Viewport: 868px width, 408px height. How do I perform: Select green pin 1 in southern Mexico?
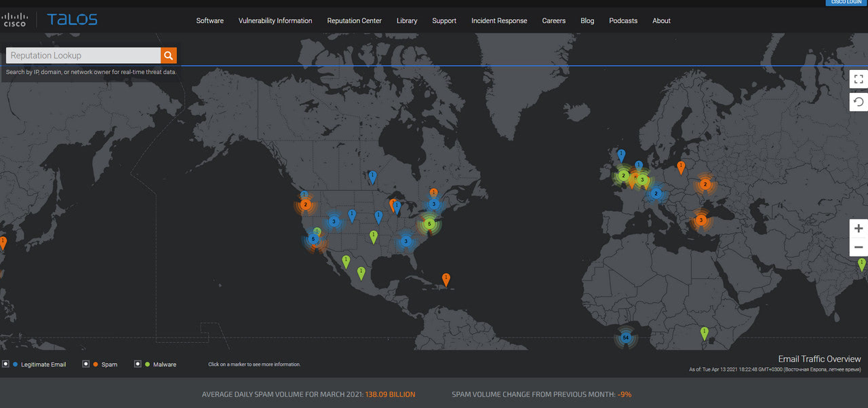pos(361,272)
